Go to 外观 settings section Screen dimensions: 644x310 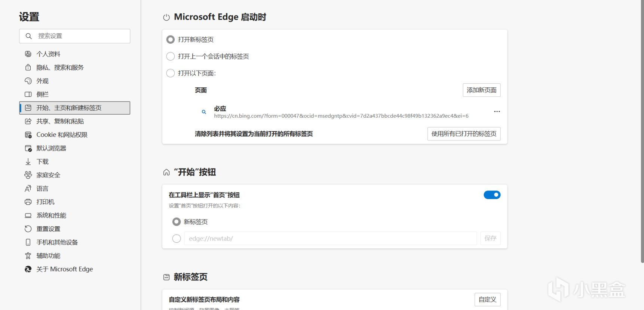pyautogui.click(x=75, y=81)
